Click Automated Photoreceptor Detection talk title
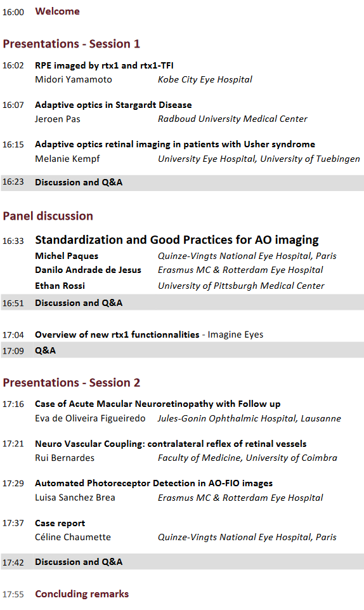The height and width of the screenshot is (610, 364). 153,483
